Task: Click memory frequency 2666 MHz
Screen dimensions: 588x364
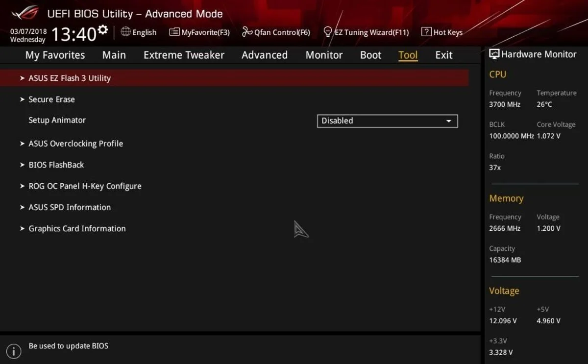Action: point(505,228)
